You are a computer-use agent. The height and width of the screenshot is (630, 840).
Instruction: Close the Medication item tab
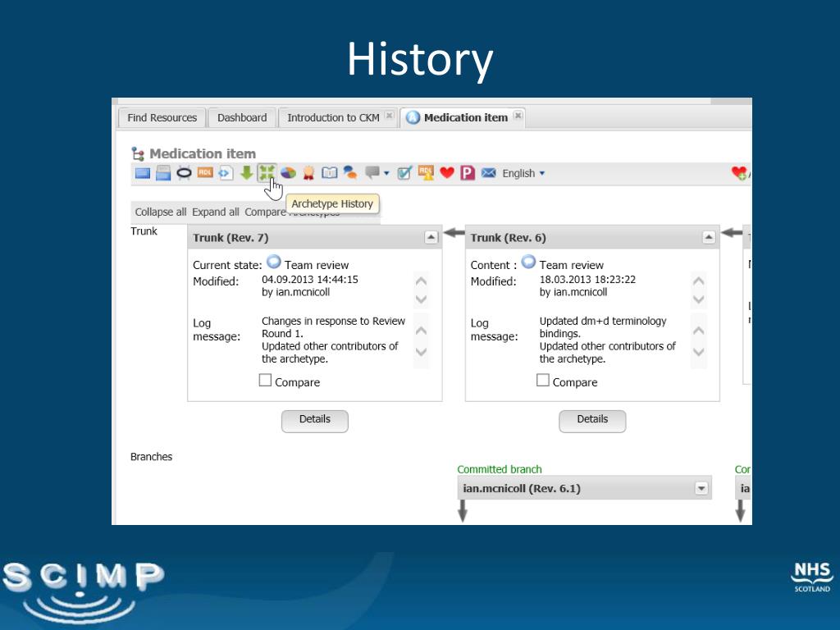click(x=518, y=116)
